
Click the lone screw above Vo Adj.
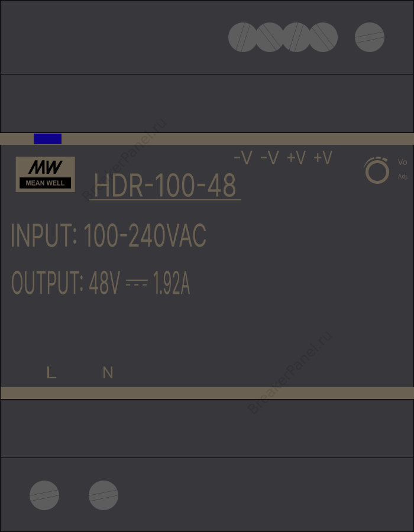pyautogui.click(x=370, y=37)
